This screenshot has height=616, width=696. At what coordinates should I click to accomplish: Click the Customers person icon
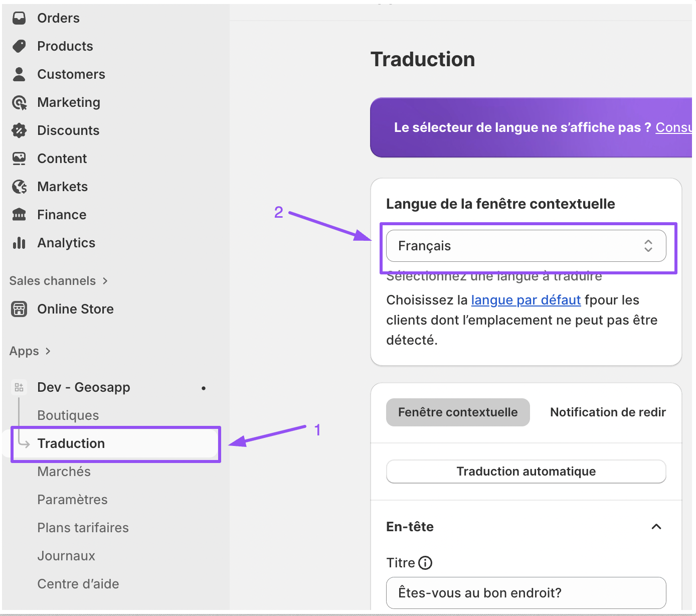[x=19, y=74]
